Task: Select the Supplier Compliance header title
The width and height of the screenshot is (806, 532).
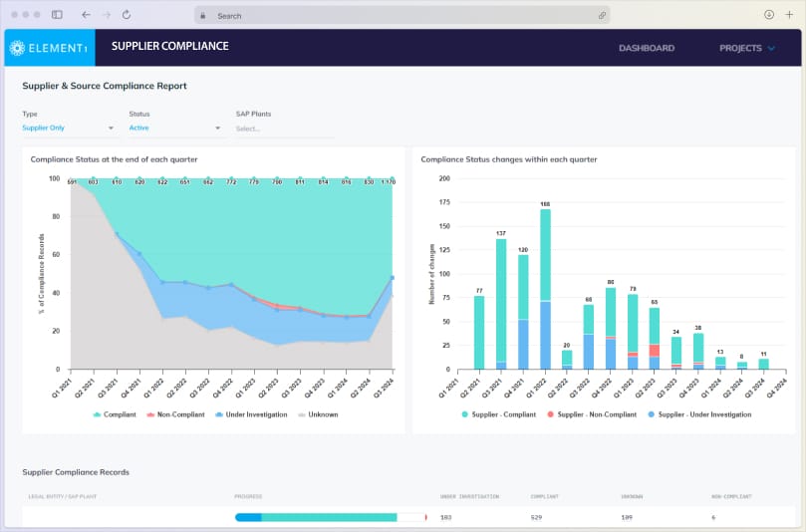Action: pos(169,47)
